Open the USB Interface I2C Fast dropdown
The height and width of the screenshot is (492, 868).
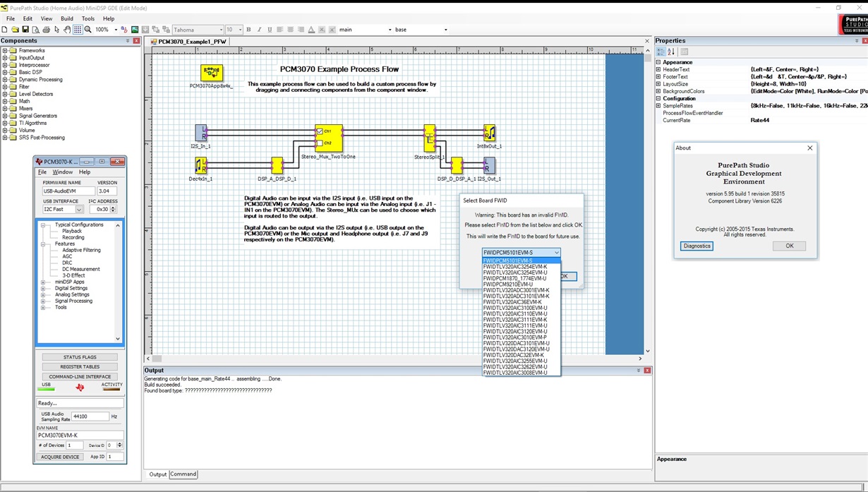tap(79, 210)
